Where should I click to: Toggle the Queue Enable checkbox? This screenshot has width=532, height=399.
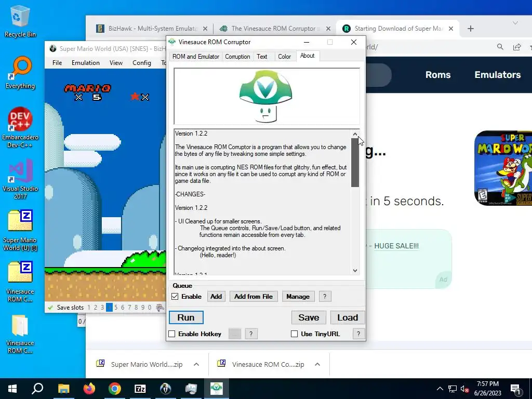tap(175, 297)
